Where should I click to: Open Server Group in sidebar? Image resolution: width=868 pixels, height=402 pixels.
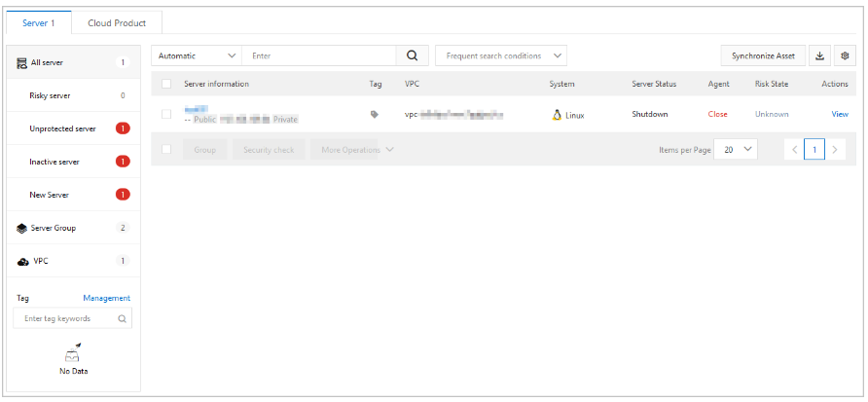[x=74, y=228]
